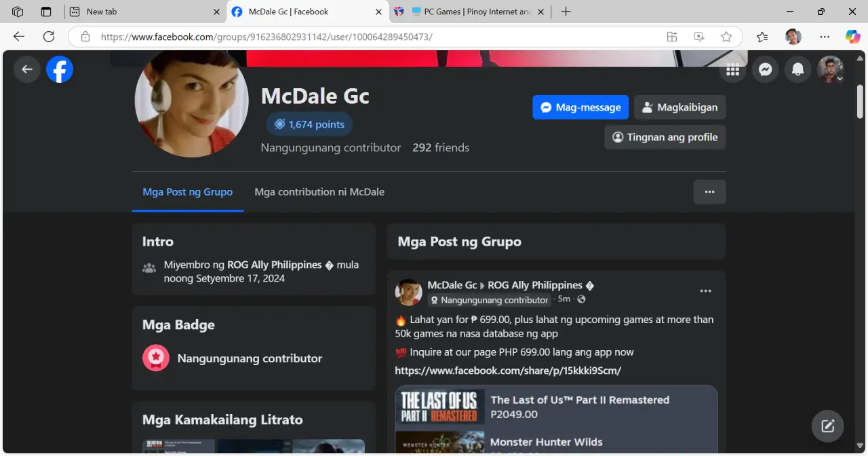This screenshot has height=456, width=868.
Task: Open the browser favorites list icon
Action: [x=762, y=37]
